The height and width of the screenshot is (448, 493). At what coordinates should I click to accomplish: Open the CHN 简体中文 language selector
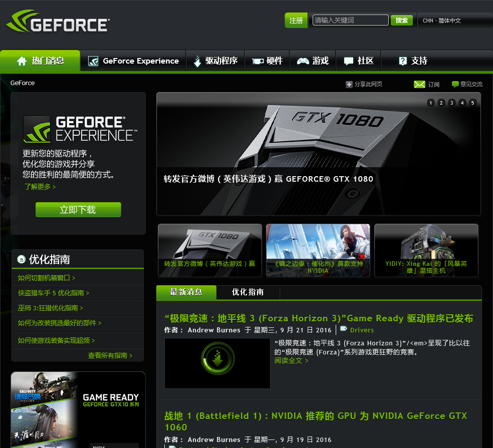[442, 21]
